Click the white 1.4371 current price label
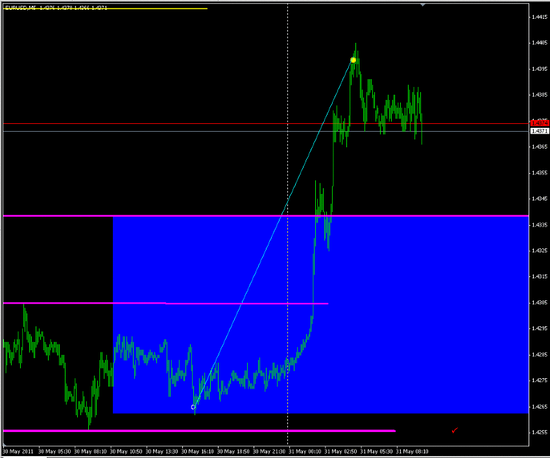The height and width of the screenshot is (458, 550). [x=539, y=131]
